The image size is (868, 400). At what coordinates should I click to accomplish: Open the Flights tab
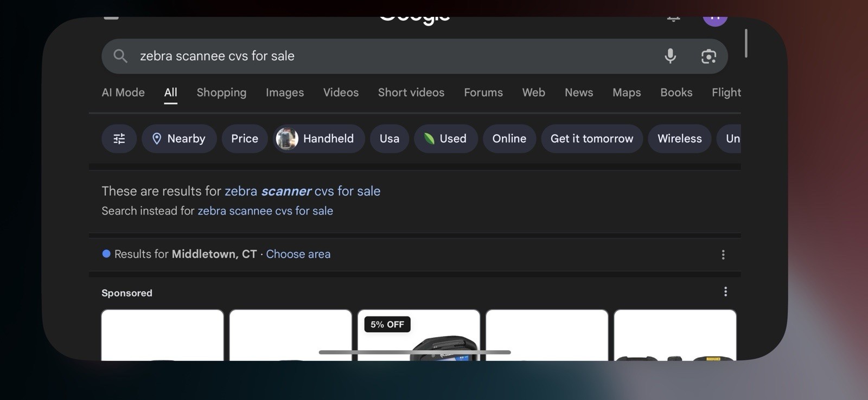[x=726, y=93]
